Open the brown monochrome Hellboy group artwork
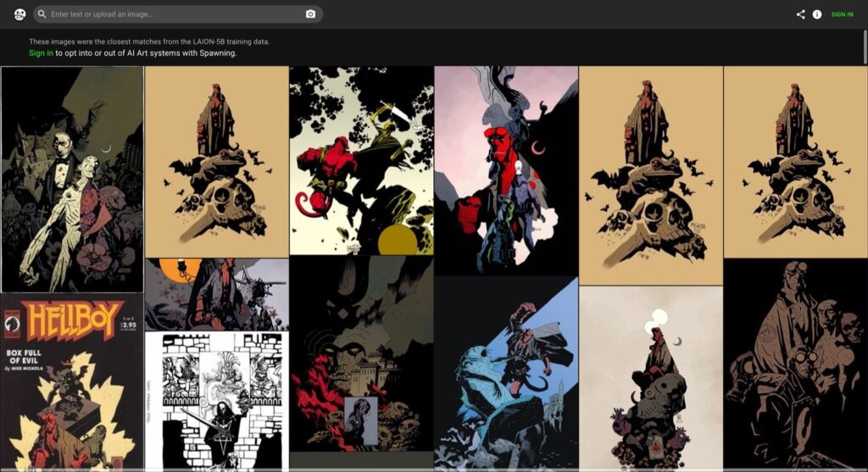The image size is (868, 472). tap(795, 366)
